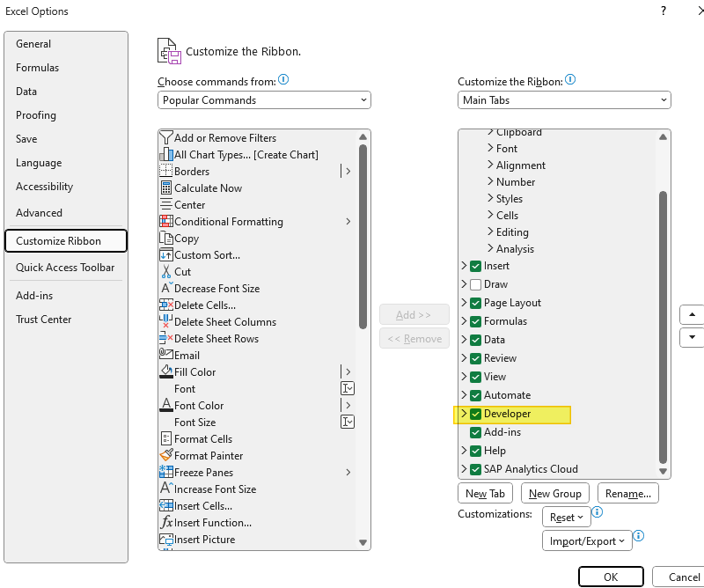Expand the Developer tab tree node
Image resolution: width=704 pixels, height=588 pixels.
(464, 414)
